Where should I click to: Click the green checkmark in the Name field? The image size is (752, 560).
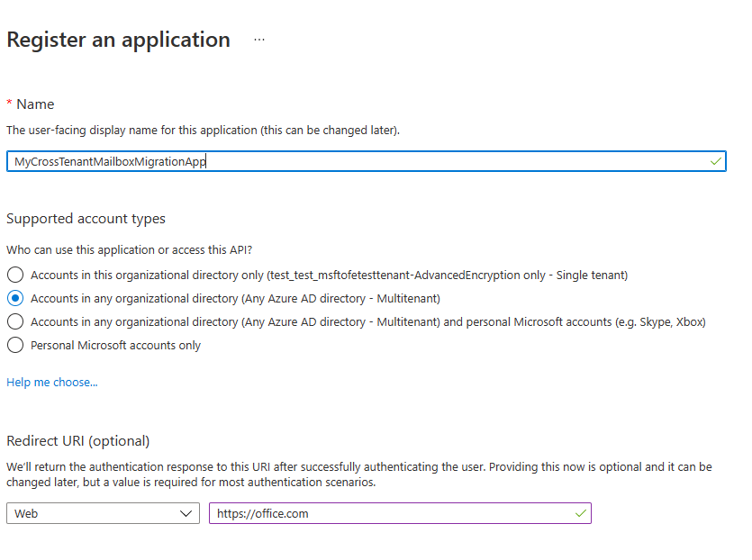pyautogui.click(x=715, y=161)
